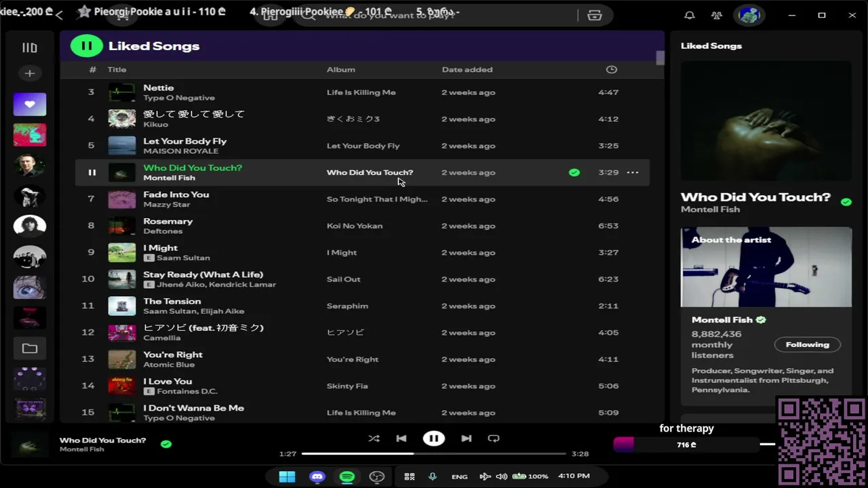Click the Browse icon in the search bar
868x488 pixels.
[595, 15]
